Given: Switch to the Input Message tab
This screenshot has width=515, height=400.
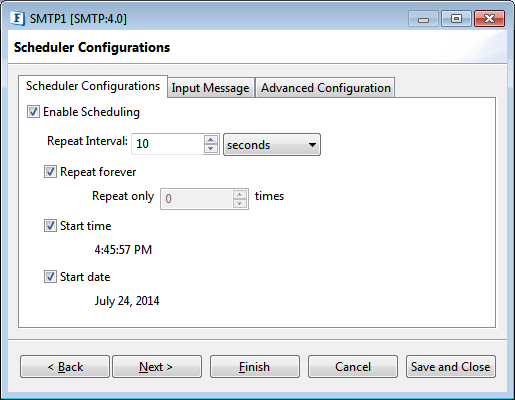Looking at the screenshot, I should pos(210,88).
